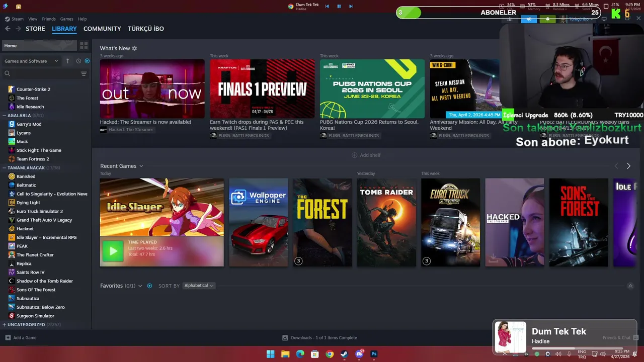Viewport: 644px width, 362px height.
Task: Click the library search field
Action: click(x=40, y=73)
